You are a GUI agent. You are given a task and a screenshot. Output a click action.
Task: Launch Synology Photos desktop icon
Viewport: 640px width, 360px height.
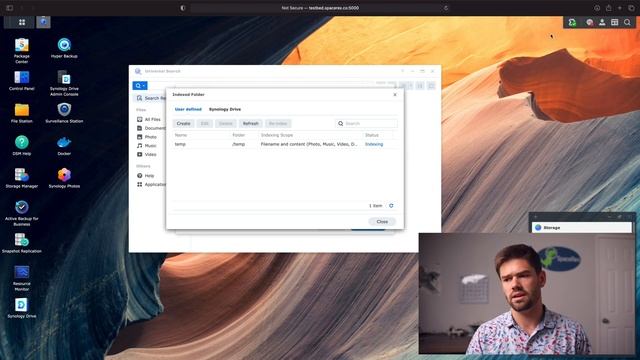[x=64, y=178]
